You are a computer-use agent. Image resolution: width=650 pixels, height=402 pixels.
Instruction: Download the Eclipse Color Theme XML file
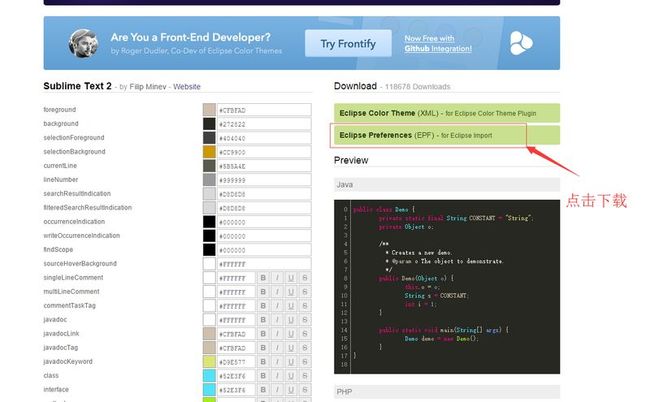(447, 113)
